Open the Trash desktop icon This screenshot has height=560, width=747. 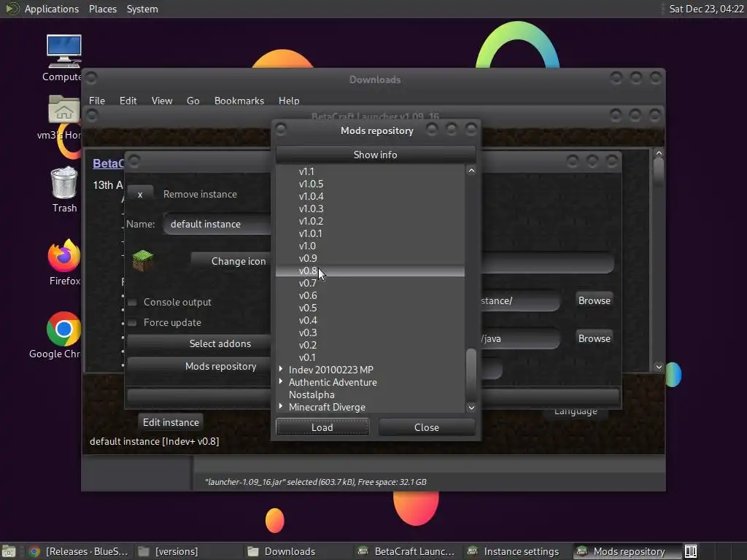(64, 182)
